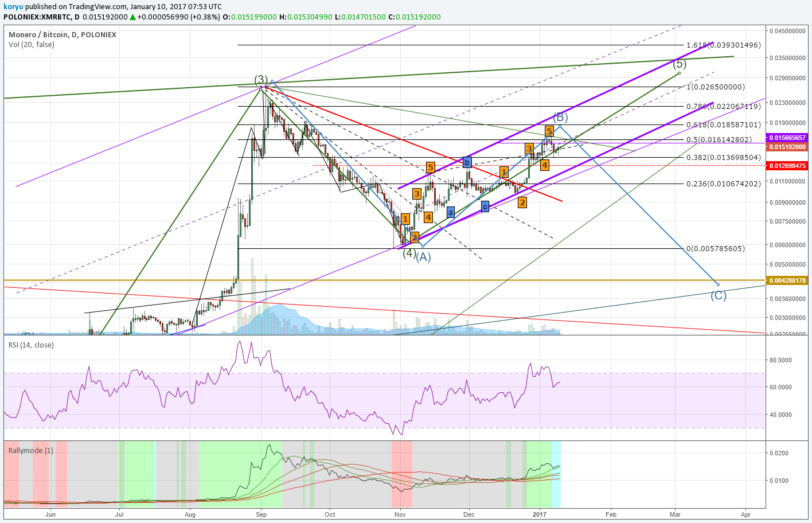Viewport: 812px width, 523px height.
Task: Click the Oct label on the time axis
Action: tap(330, 514)
